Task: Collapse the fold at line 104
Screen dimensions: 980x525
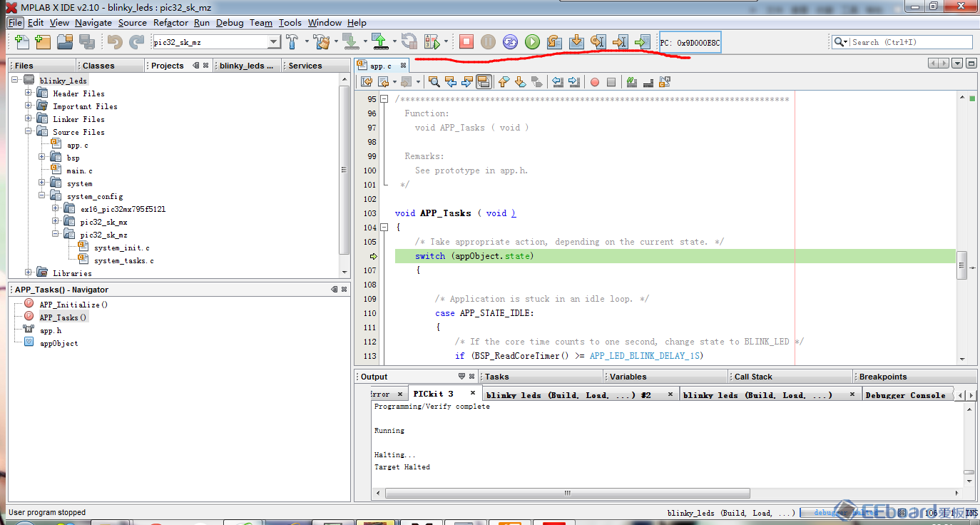Action: click(384, 228)
